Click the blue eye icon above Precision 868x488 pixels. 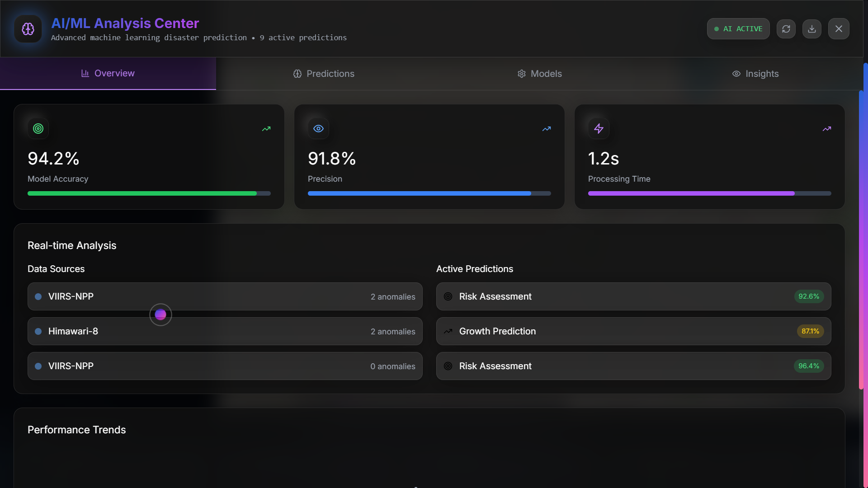318,129
